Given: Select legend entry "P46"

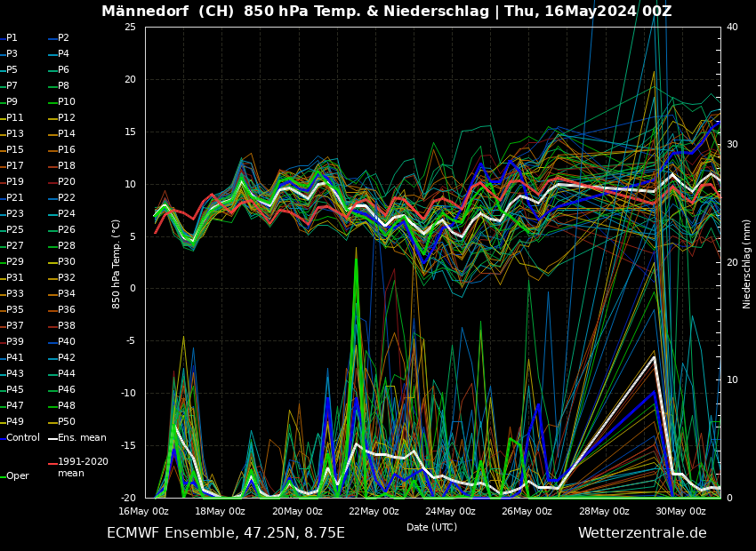Looking at the screenshot, I should 67,389.
